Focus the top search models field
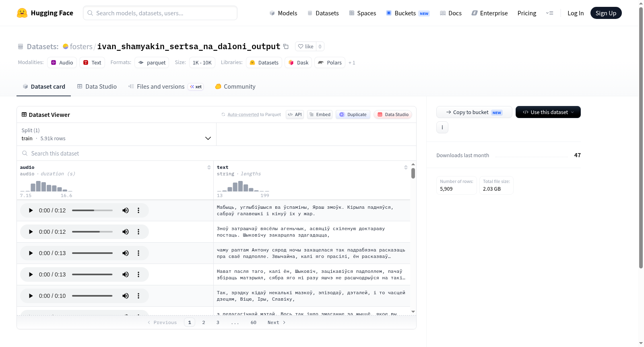Screen dimensions: 644x347 pos(160,13)
